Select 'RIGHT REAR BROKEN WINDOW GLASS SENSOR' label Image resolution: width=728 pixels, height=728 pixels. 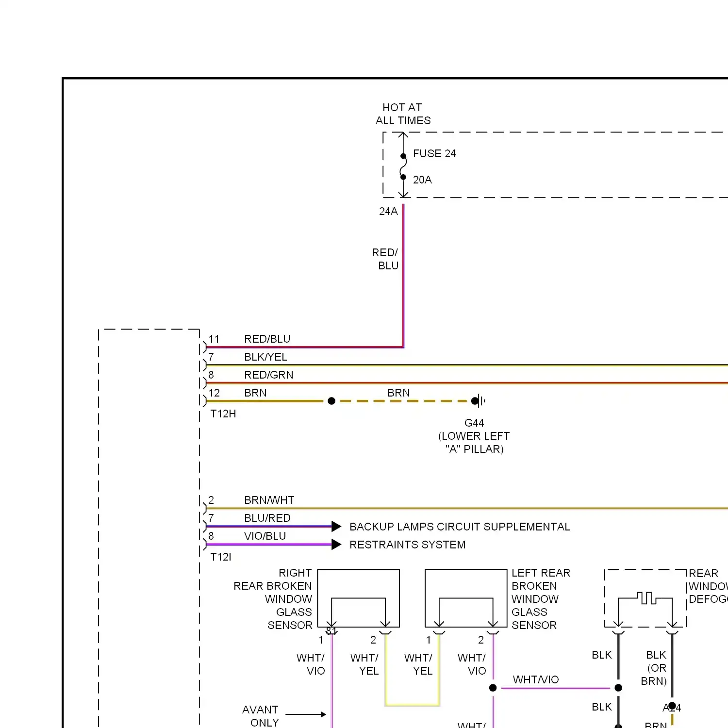(273, 599)
